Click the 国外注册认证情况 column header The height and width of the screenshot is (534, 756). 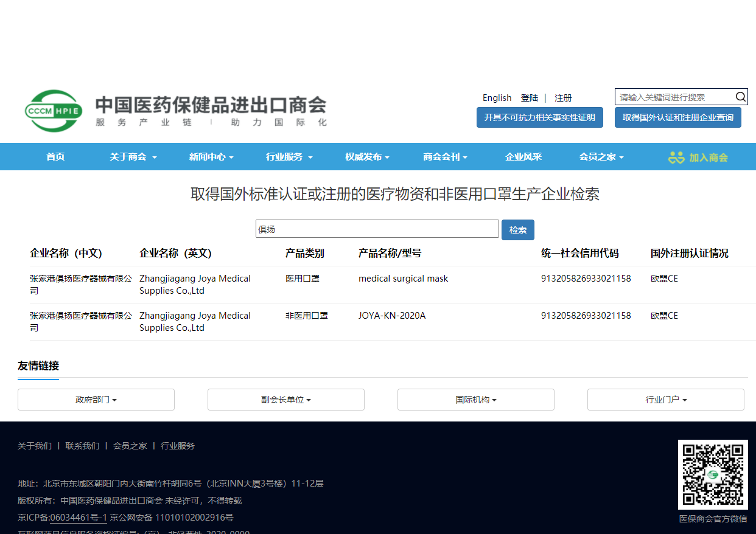[x=690, y=254]
